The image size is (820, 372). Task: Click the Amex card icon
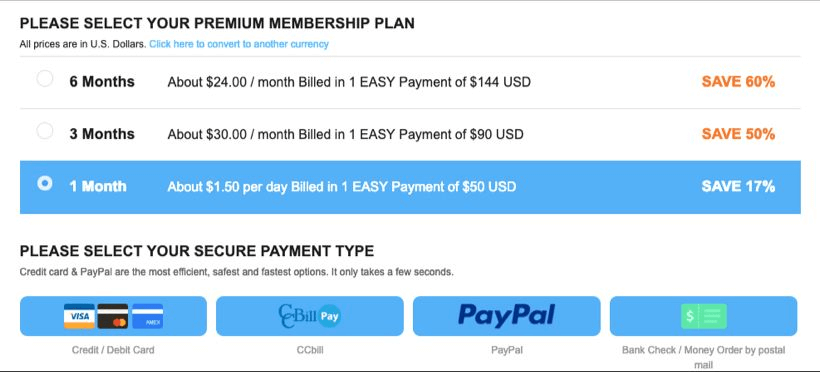[x=147, y=316]
